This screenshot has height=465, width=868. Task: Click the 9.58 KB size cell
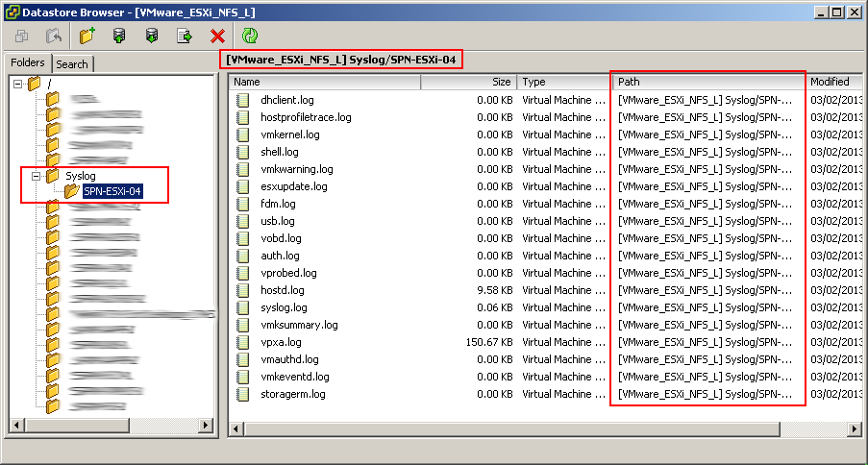coord(494,290)
